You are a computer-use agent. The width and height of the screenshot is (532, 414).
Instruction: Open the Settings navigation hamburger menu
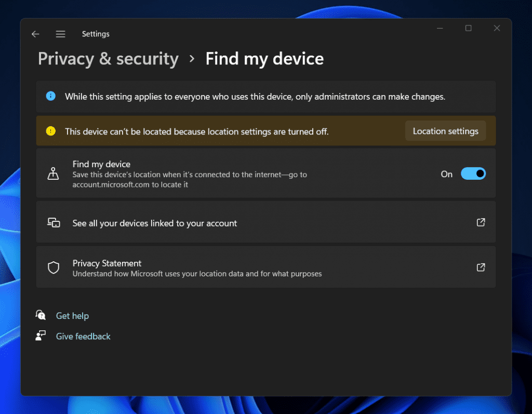tap(60, 34)
